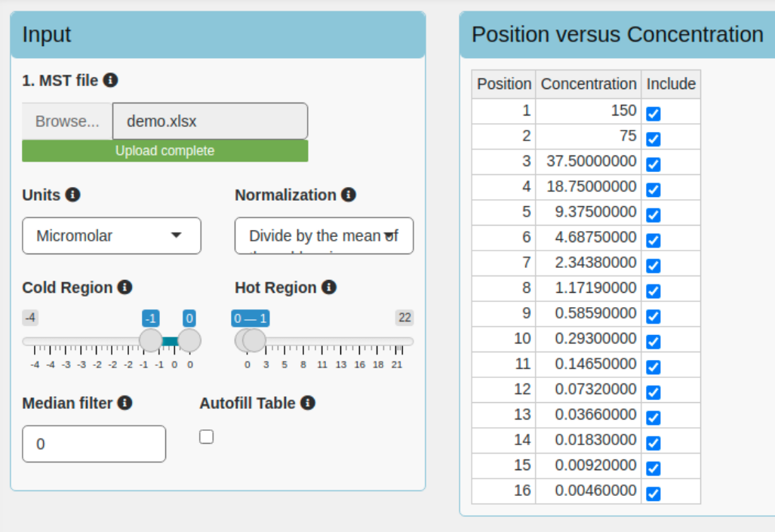
Task: Show the Units info tooltip icon
Action: [x=72, y=195]
